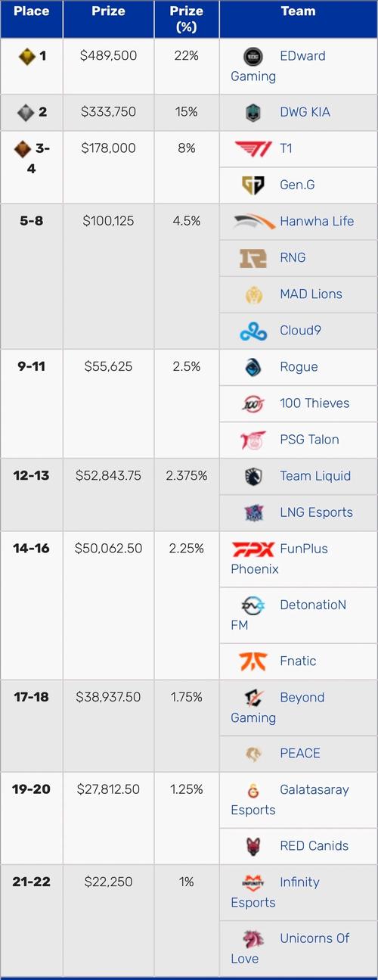This screenshot has height=980, width=378.
Task: Click the 100 Thieves logo
Action: pyautogui.click(x=253, y=403)
